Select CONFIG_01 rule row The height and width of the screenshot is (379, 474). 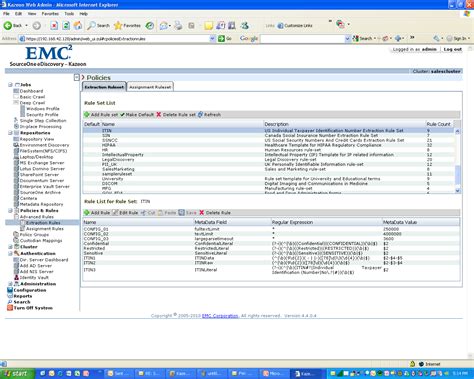coord(271,229)
